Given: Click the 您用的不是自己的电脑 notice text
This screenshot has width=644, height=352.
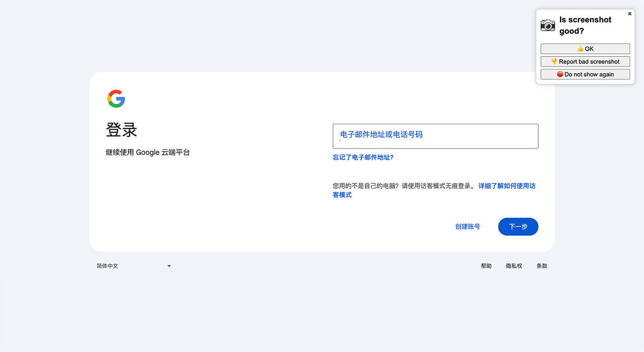Looking at the screenshot, I should pyautogui.click(x=405, y=186).
